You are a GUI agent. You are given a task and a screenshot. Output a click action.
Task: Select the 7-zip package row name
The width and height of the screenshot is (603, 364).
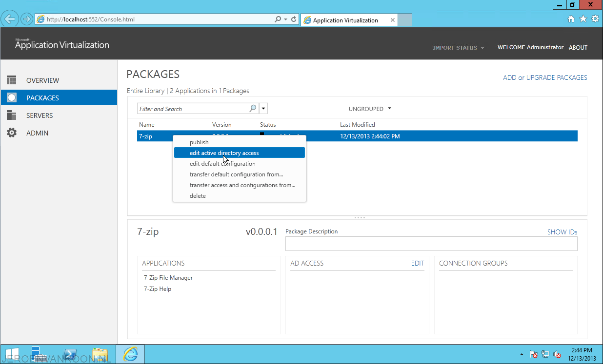pyautogui.click(x=145, y=136)
